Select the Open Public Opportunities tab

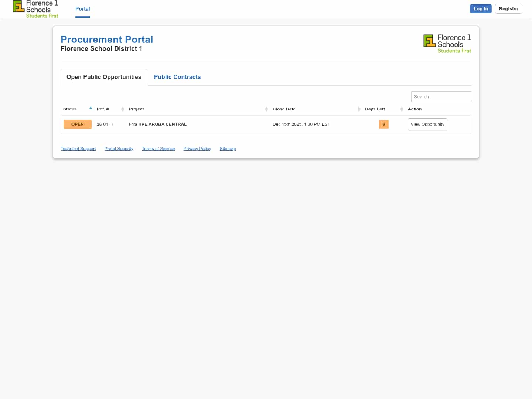pyautogui.click(x=104, y=77)
